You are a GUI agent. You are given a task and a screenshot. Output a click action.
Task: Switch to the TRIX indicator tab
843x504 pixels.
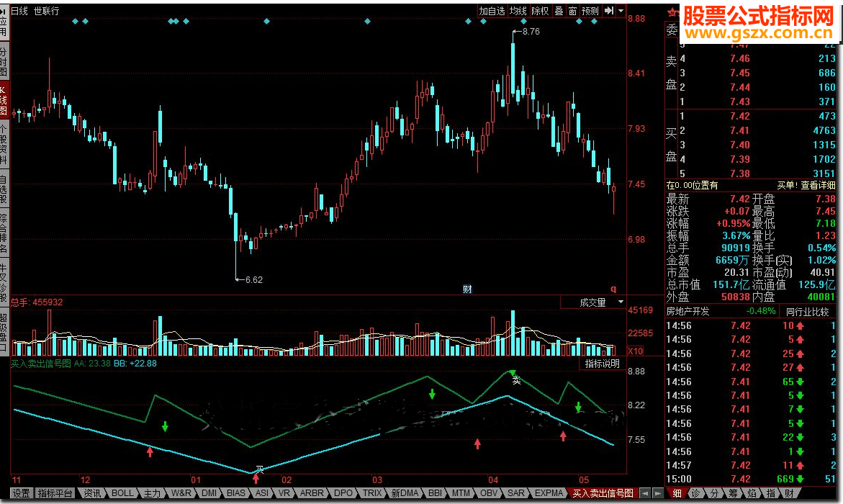pos(372,493)
